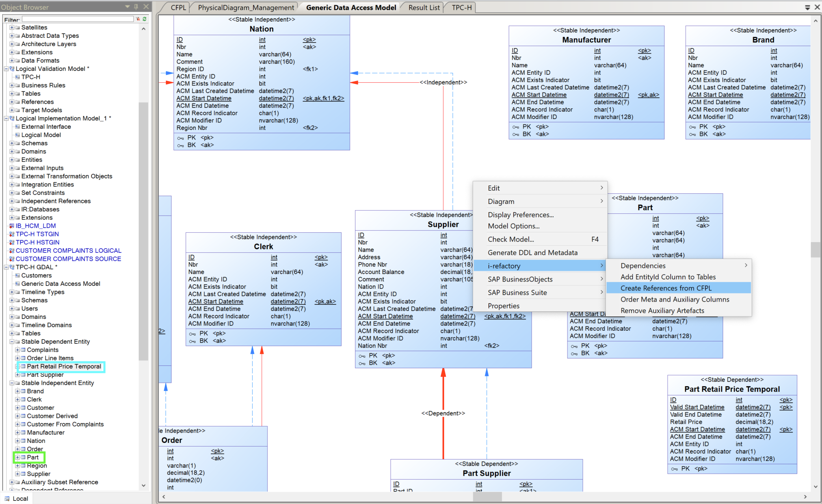Click the Brand table icon in tree
The image size is (822, 504).
[23, 391]
